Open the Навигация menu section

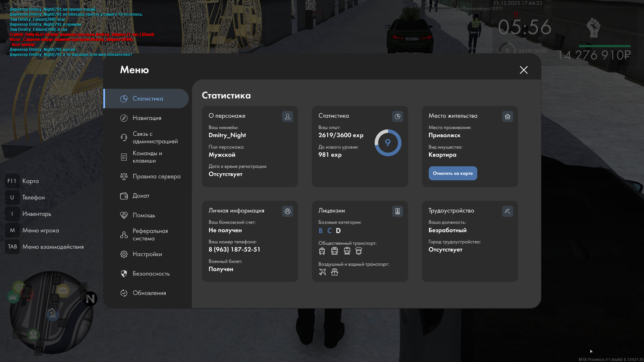click(x=147, y=118)
